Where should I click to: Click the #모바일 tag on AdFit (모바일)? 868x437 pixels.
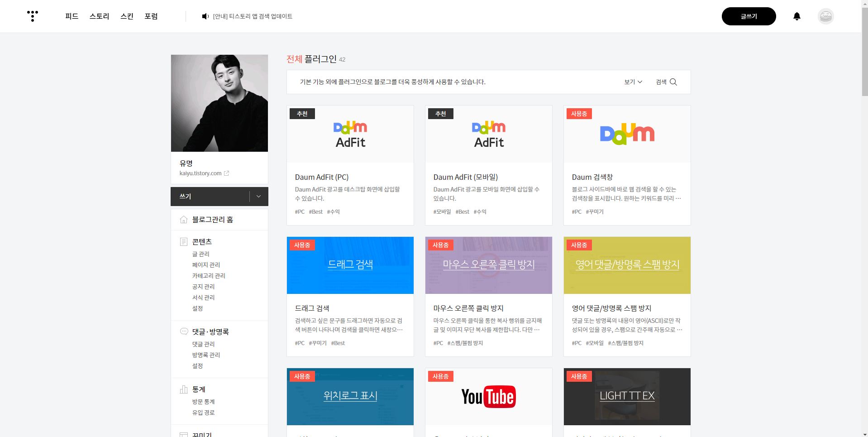click(442, 211)
